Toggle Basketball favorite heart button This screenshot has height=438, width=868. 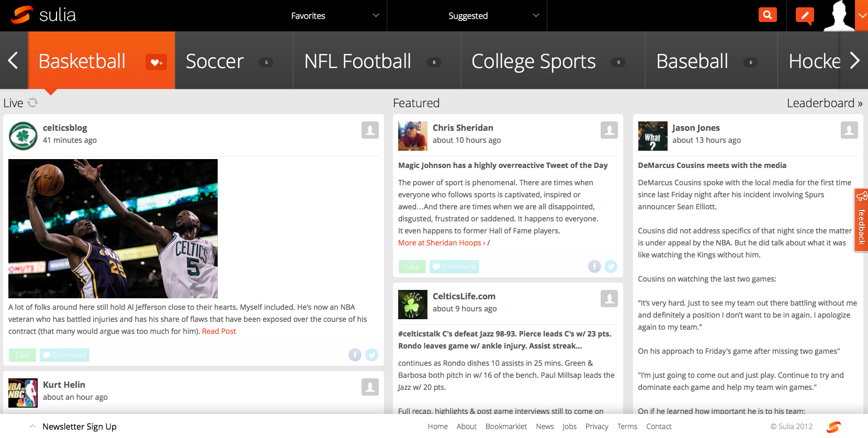156,62
